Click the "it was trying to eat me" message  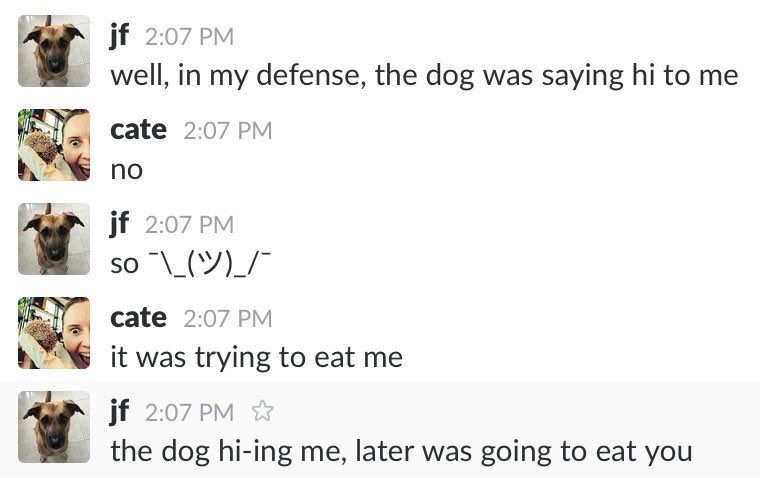click(x=256, y=357)
